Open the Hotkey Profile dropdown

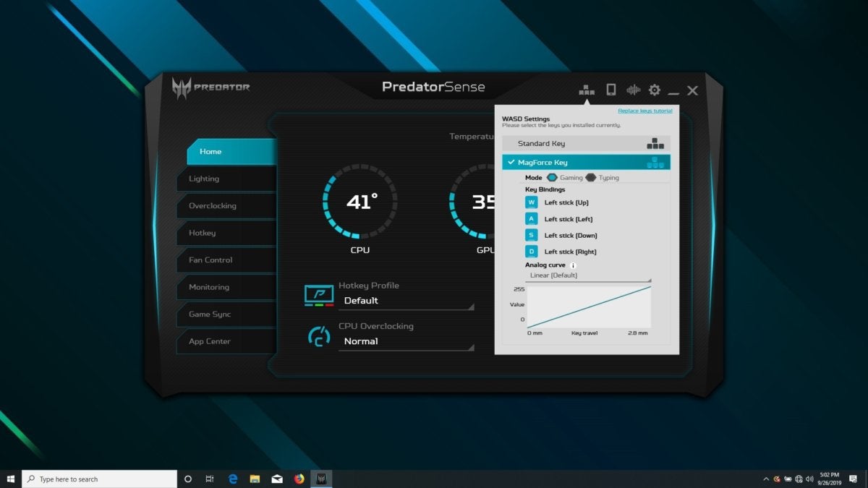tap(407, 301)
